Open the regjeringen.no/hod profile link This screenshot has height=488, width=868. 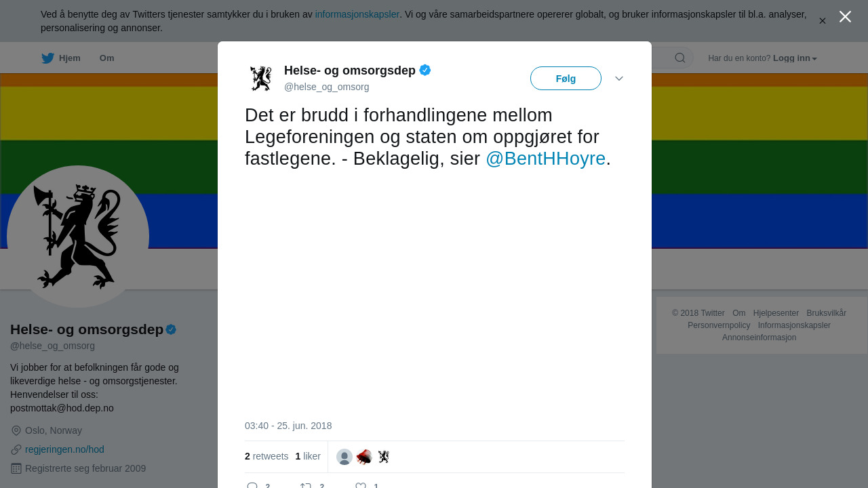coord(64,449)
